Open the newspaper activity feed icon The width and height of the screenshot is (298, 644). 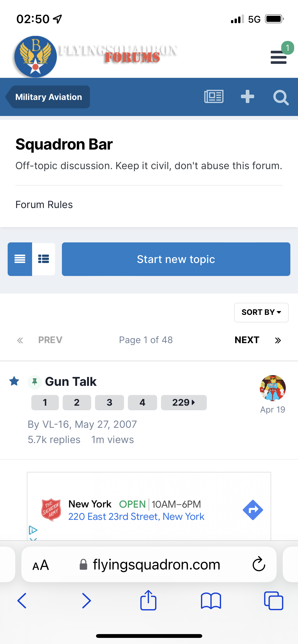click(x=214, y=97)
